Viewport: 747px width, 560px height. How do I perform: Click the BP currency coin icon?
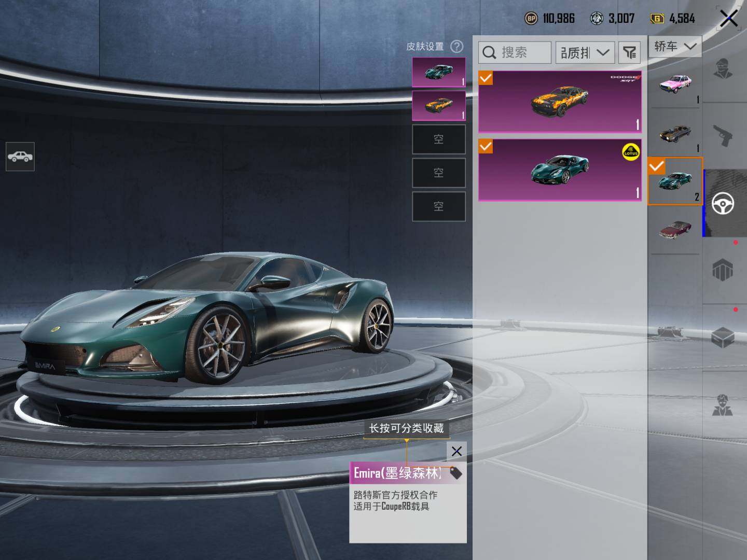pos(531,19)
